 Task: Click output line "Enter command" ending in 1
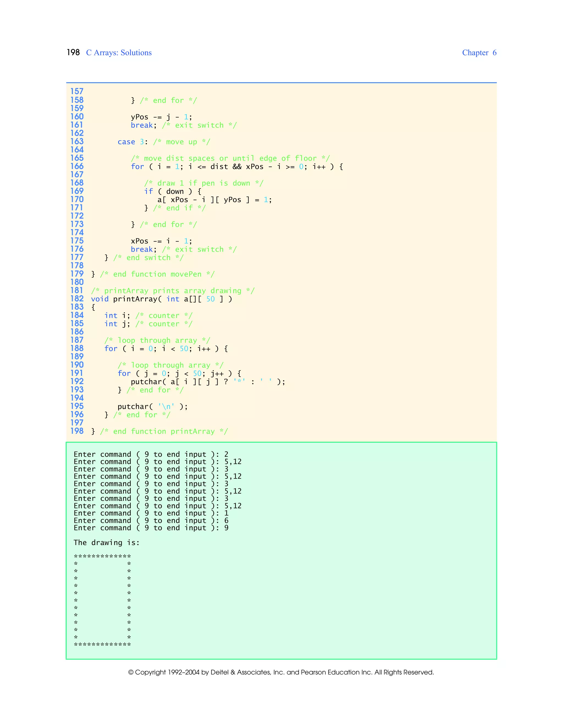[151, 513]
